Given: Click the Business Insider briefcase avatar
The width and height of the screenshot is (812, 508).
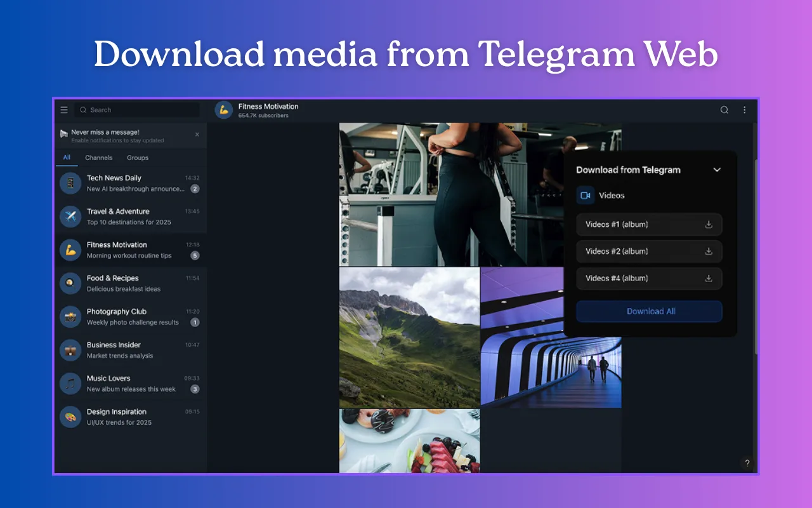Looking at the screenshot, I should click(x=70, y=350).
